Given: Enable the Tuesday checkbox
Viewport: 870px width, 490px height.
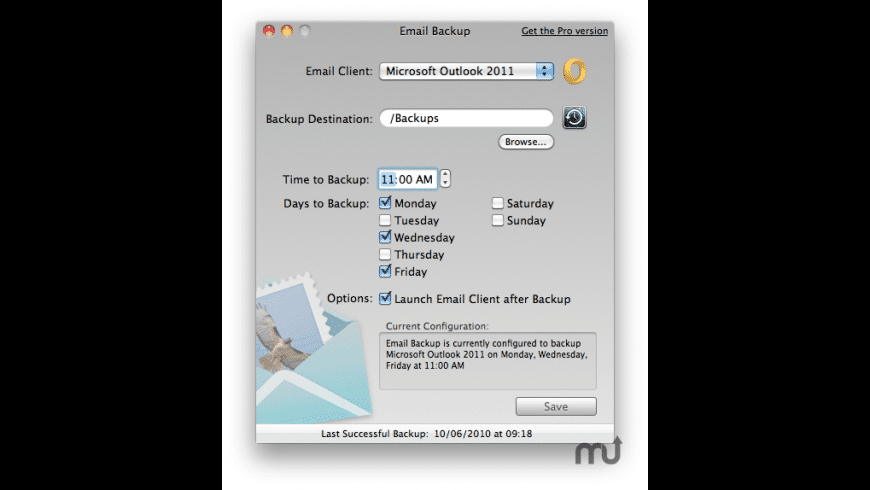Looking at the screenshot, I should tap(385, 220).
